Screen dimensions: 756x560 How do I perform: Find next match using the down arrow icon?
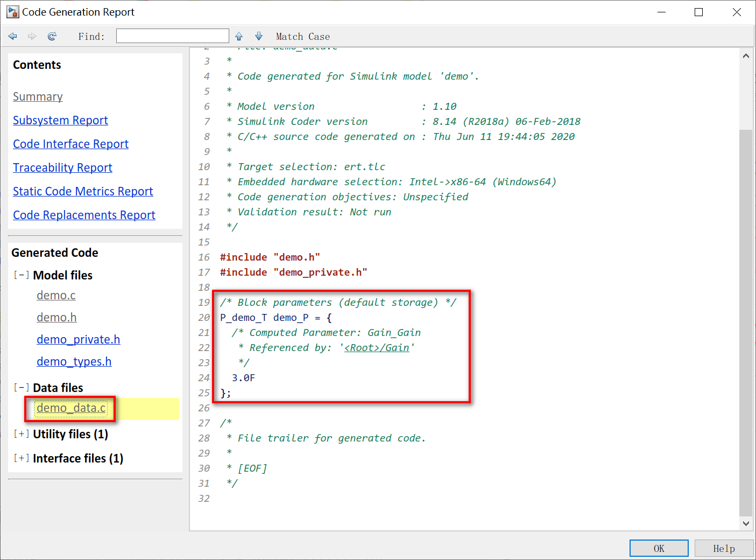(x=258, y=36)
